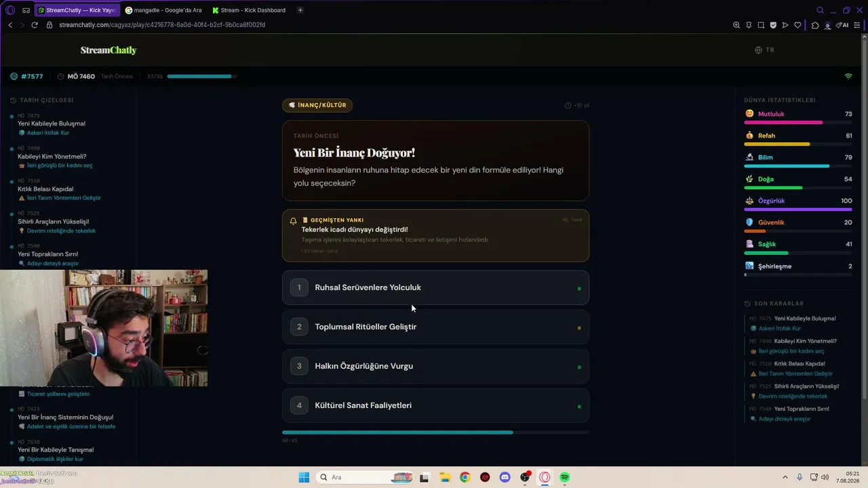Open the Opera menu logo icon

point(10,10)
